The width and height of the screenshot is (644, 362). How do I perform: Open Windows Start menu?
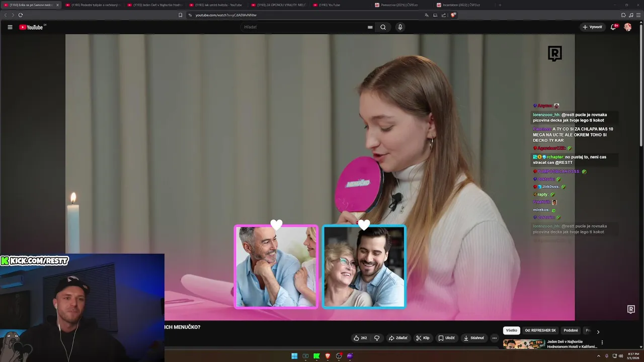tap(294, 356)
